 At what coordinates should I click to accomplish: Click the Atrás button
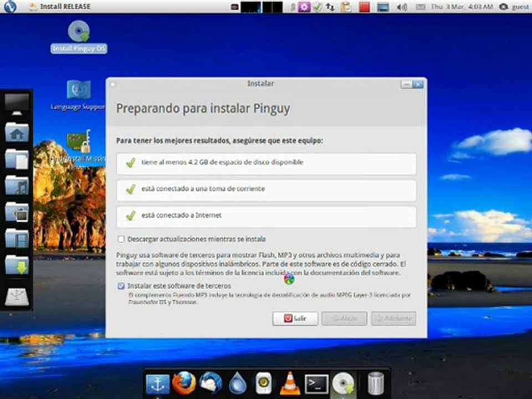[344, 318]
